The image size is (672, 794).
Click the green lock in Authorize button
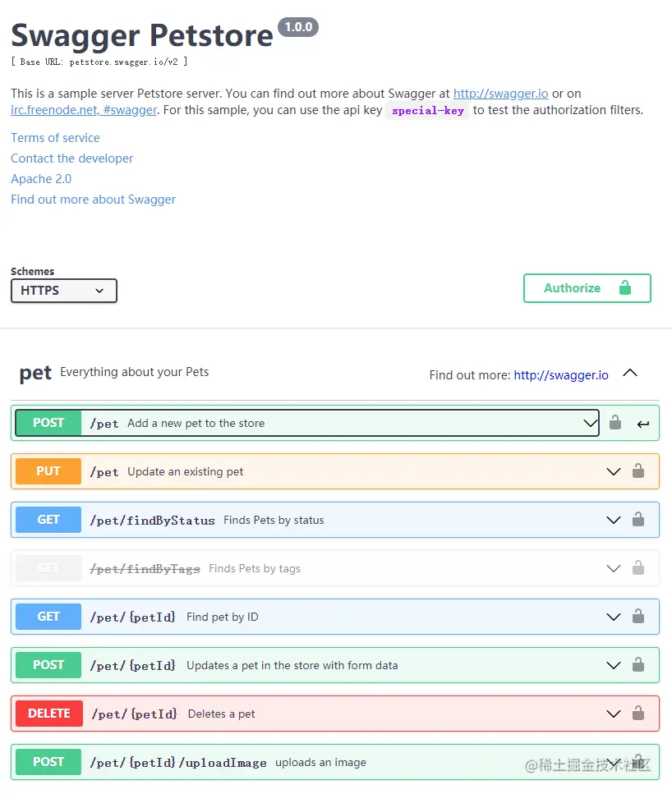pos(625,287)
